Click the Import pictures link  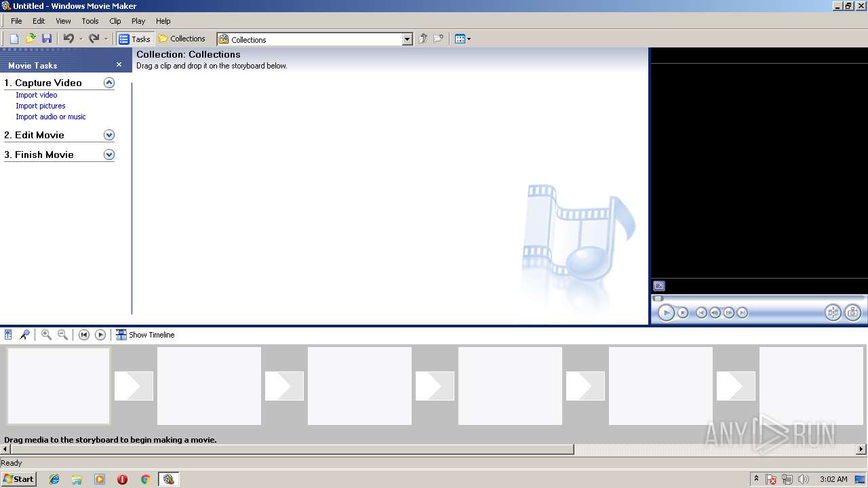coord(41,106)
